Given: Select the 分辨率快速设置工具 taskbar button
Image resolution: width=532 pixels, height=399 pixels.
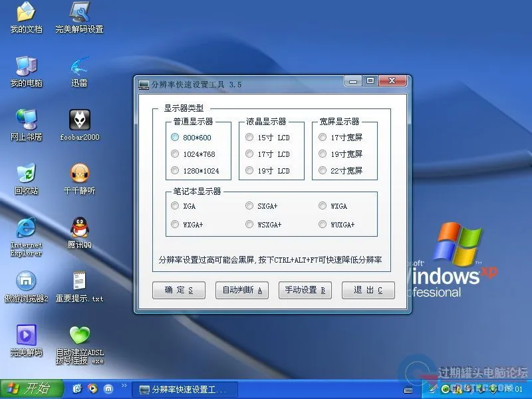Looking at the screenshot, I should (x=186, y=389).
